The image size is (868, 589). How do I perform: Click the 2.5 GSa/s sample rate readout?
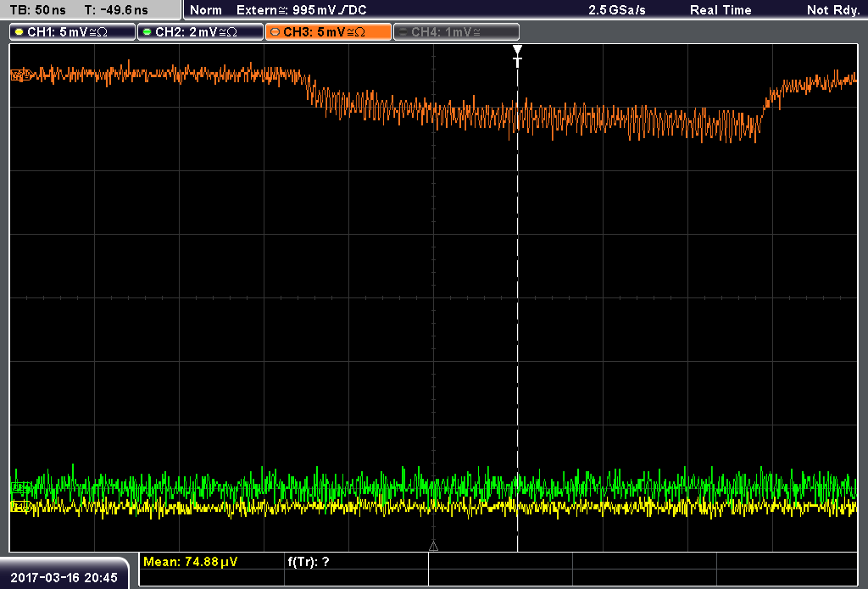click(617, 10)
